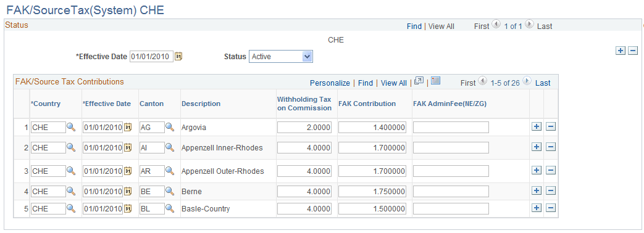644x233 pixels.
Task: Open calendar in Basle-Country row
Action: [x=128, y=208]
